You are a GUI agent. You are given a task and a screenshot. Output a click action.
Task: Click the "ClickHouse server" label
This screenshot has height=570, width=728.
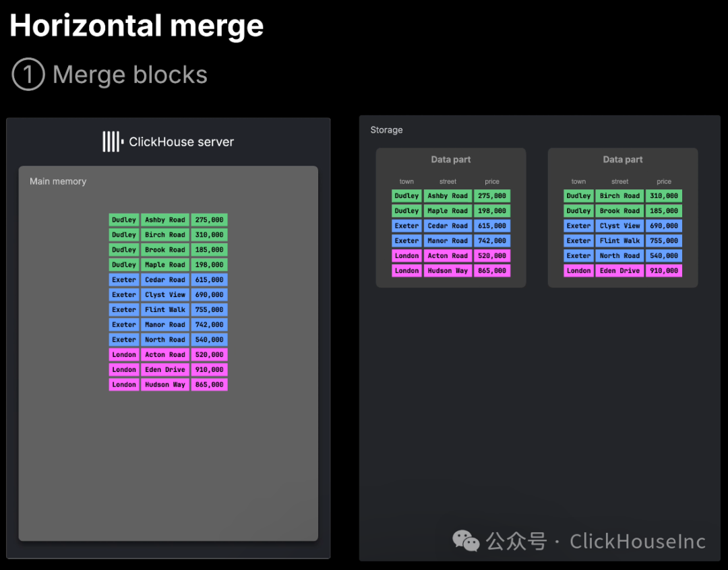tap(181, 142)
